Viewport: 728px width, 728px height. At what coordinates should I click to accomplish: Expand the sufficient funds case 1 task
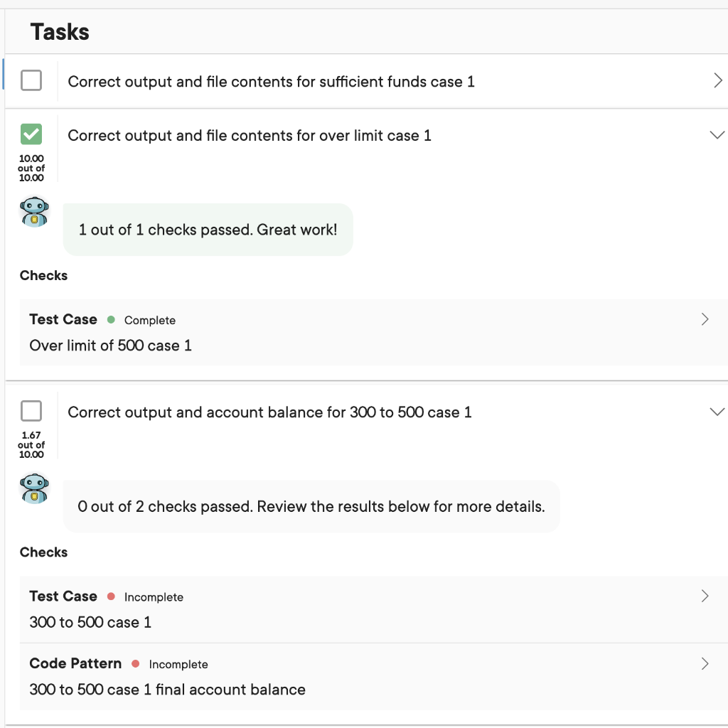click(718, 80)
